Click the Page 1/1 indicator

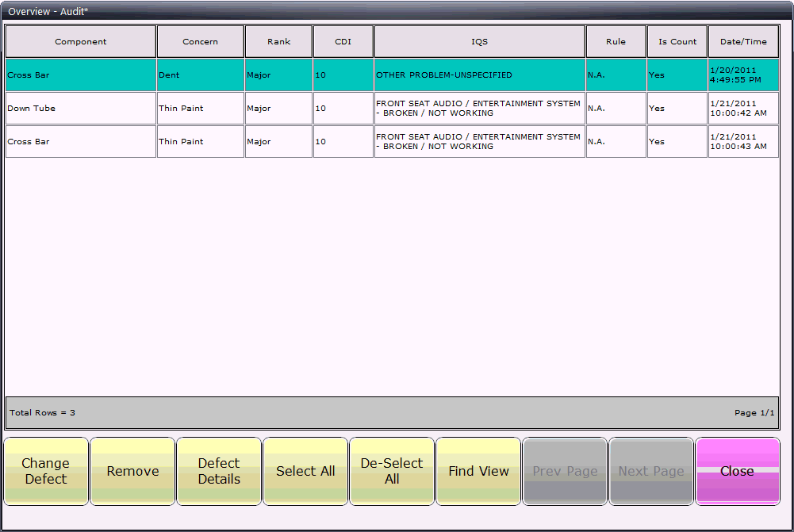pos(754,412)
